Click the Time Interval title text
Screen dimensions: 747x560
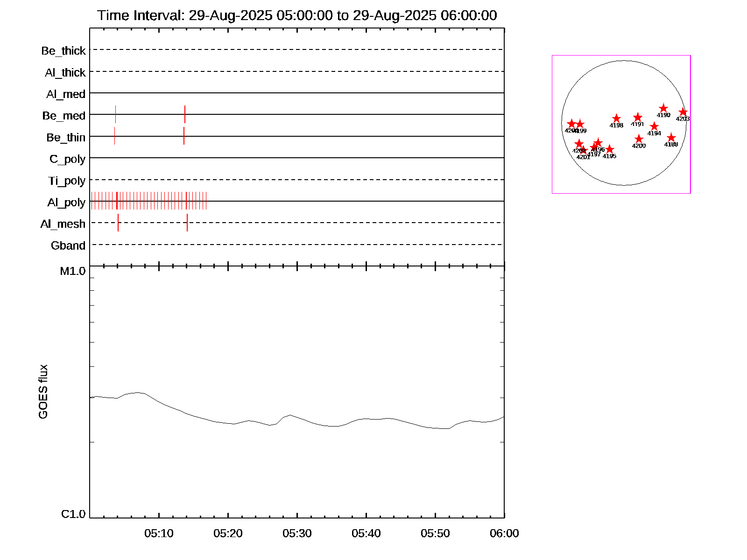point(297,15)
